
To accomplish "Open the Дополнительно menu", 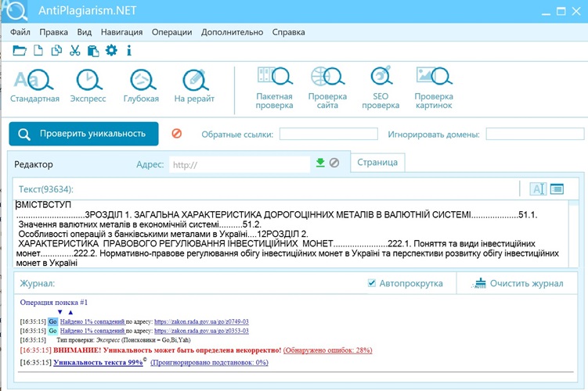I will coord(232,32).
